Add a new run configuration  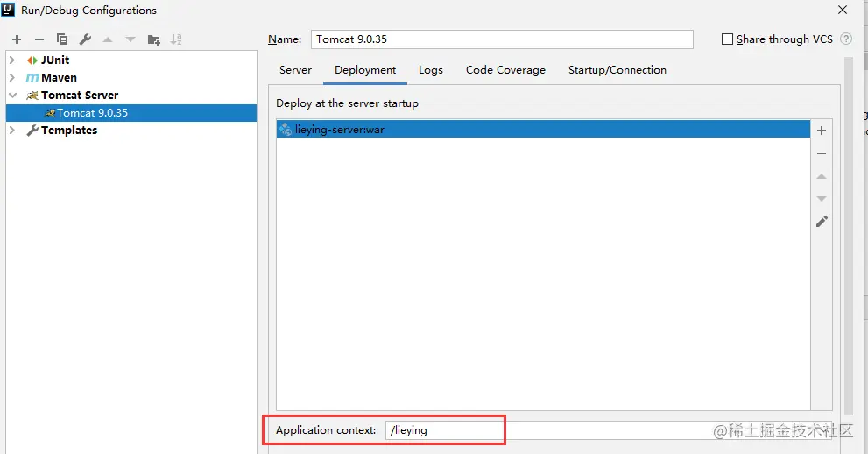point(17,39)
